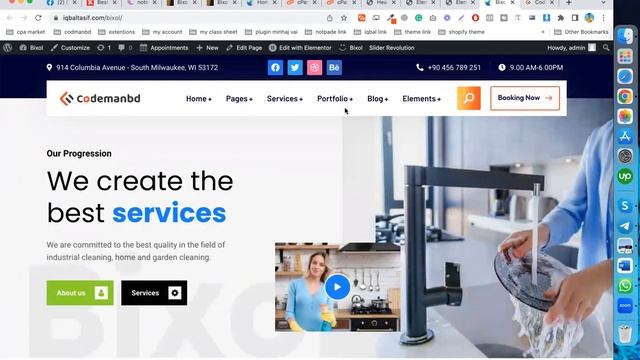This screenshot has width=640, height=360.
Task: Open the Chrome extensions puzzle icon
Action: click(x=560, y=18)
